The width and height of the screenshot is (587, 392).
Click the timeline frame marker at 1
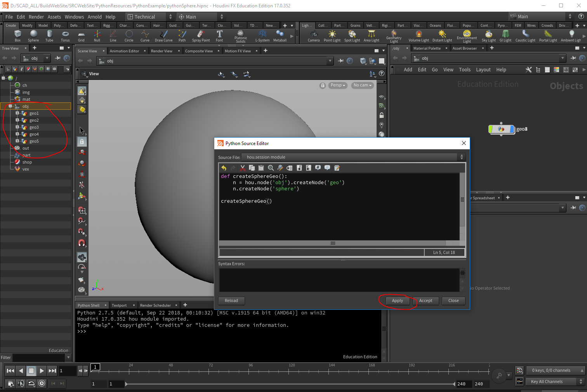pos(95,367)
